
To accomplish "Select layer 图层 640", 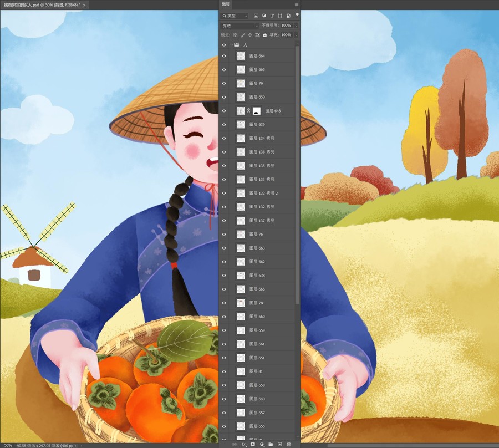I will click(x=257, y=399).
